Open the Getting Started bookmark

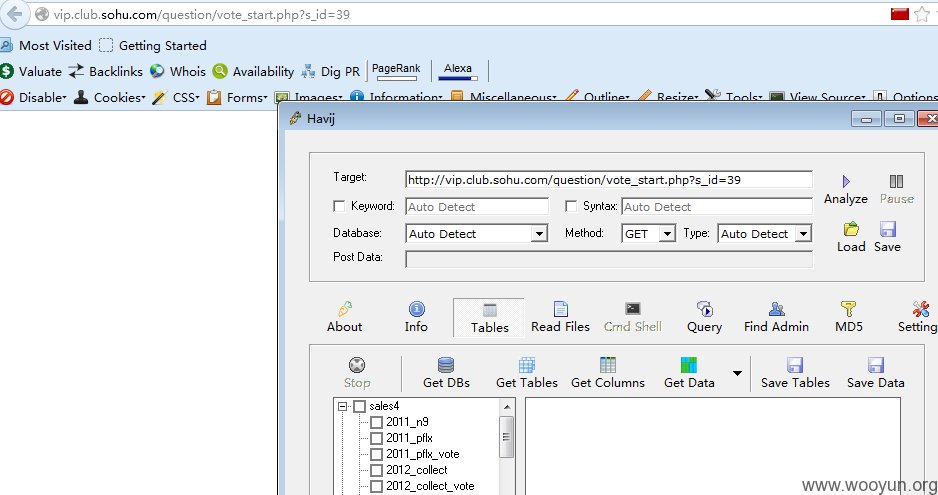153,45
